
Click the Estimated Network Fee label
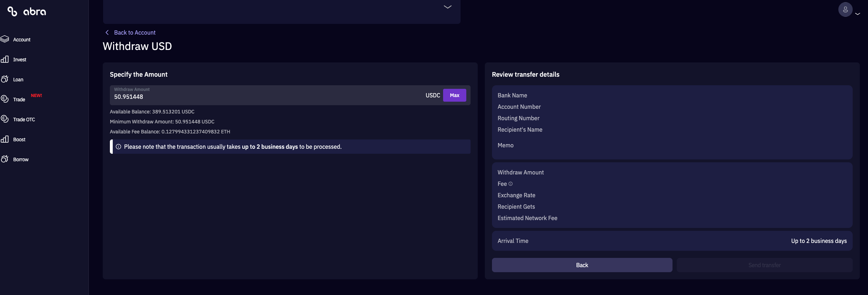(527, 218)
